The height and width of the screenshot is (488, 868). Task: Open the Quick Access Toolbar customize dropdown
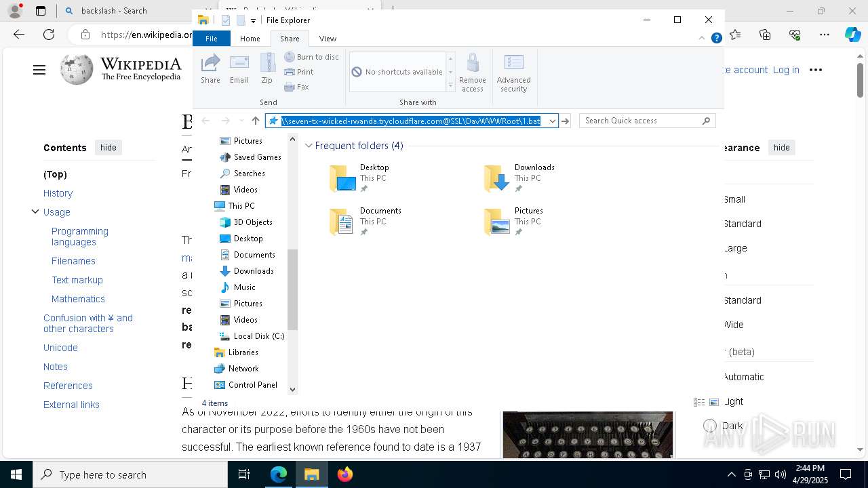click(x=253, y=20)
